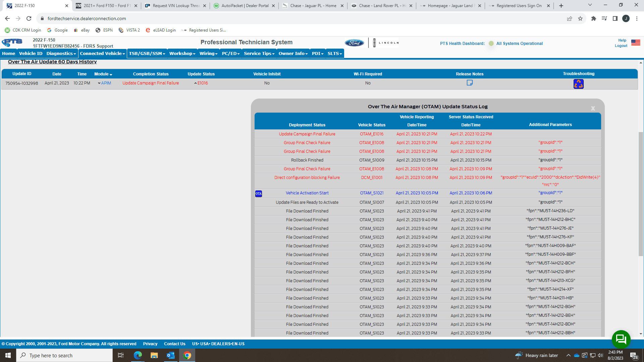Click the page vertical scrollbar
This screenshot has height=362, width=644.
click(641, 194)
